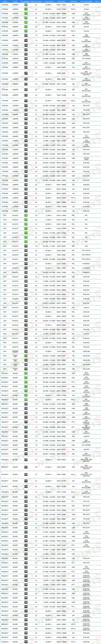101x644 pixels.
Task: Click the ON icon in Ducato 03.2001 -> 04.2002 row
Action: [26, 303]
